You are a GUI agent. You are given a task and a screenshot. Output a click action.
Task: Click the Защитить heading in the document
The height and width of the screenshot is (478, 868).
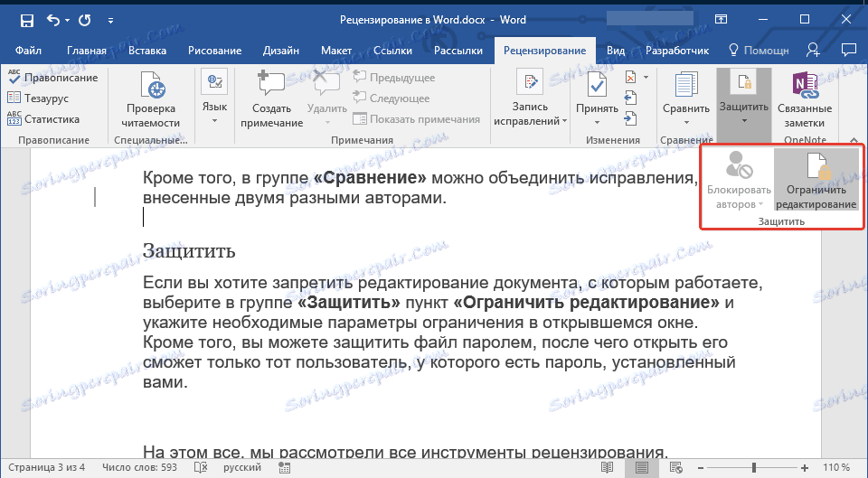click(x=189, y=250)
